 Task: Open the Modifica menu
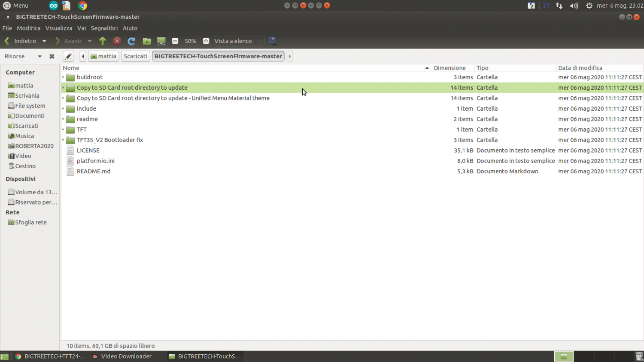[x=29, y=28]
